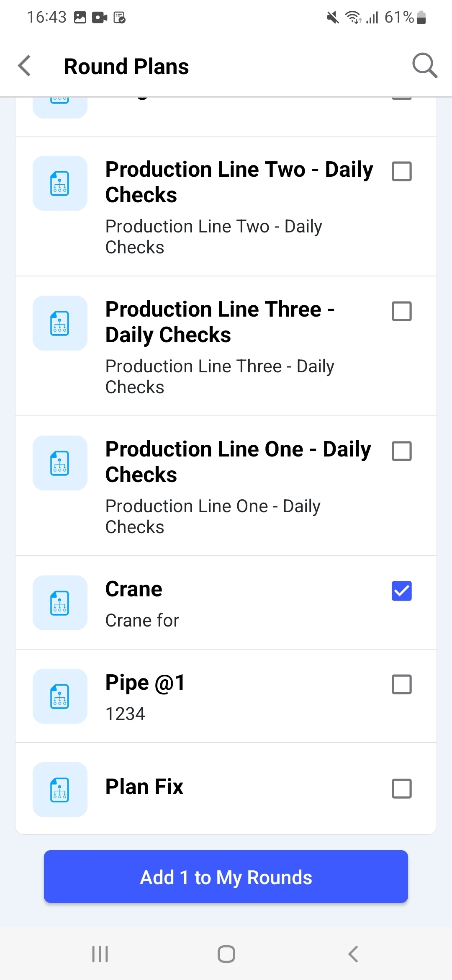Screen dimensions: 452x980
Task: Go back using the header arrow
Action: pos(25,66)
